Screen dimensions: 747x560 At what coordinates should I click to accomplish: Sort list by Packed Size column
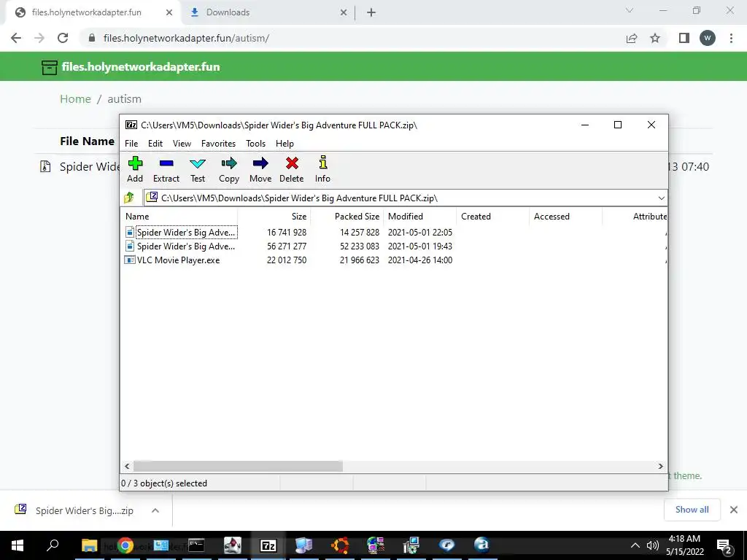[347, 216]
